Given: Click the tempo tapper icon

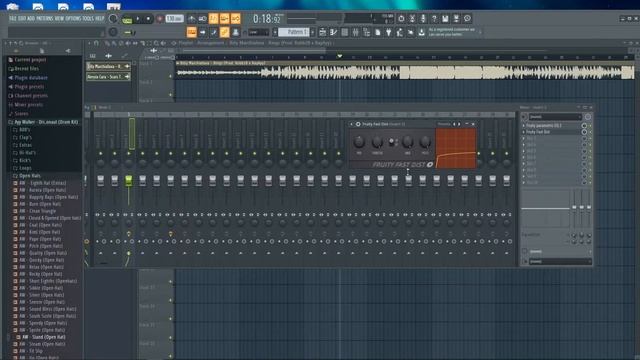Looking at the screenshot, I should click(x=400, y=32).
